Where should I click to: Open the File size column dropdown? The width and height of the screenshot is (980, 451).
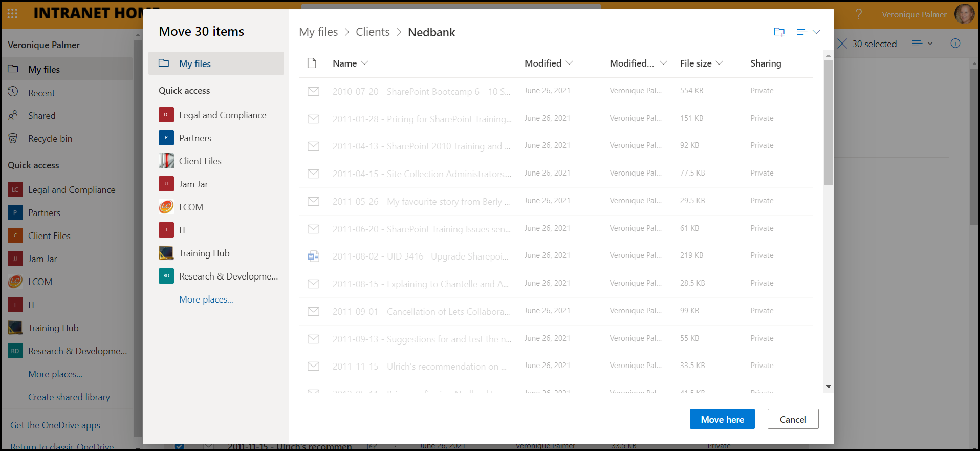point(719,63)
